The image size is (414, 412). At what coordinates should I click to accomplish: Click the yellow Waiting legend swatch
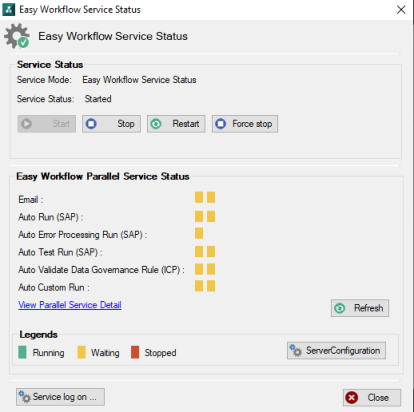point(81,352)
